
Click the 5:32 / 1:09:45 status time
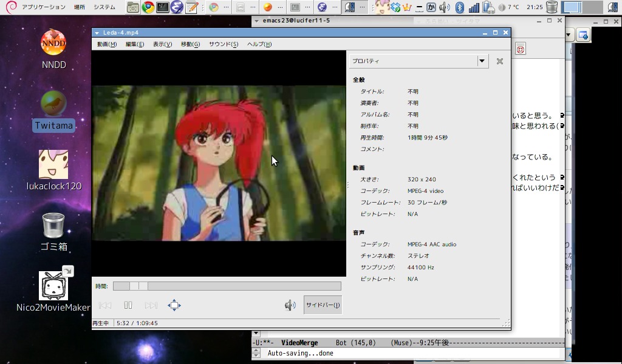click(x=137, y=323)
